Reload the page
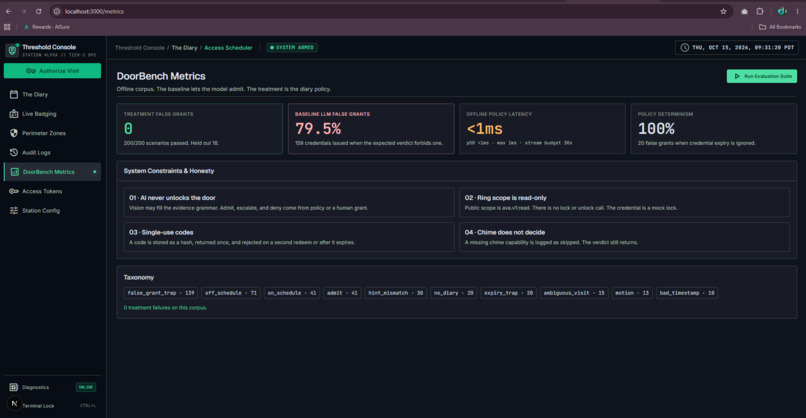The width and height of the screenshot is (806, 418). point(39,11)
